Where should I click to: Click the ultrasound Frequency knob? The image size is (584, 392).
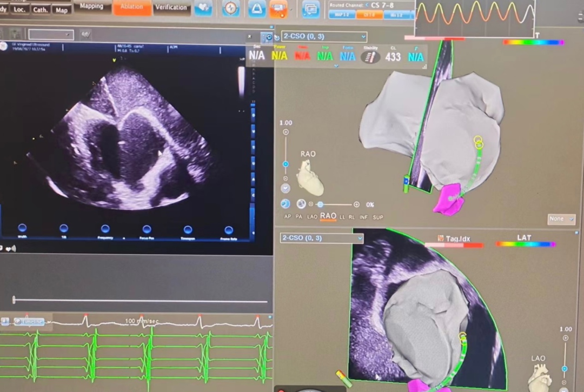tap(105, 229)
